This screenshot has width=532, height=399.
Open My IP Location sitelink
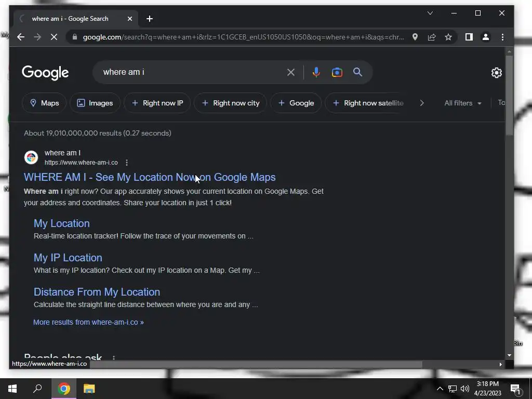(x=68, y=258)
